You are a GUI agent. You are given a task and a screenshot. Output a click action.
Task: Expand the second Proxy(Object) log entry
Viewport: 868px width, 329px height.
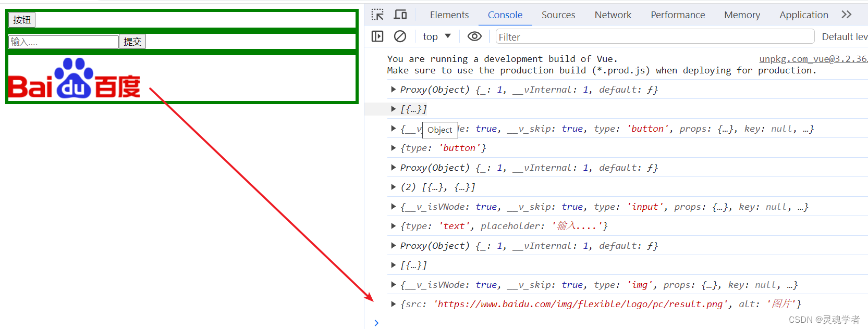(394, 168)
